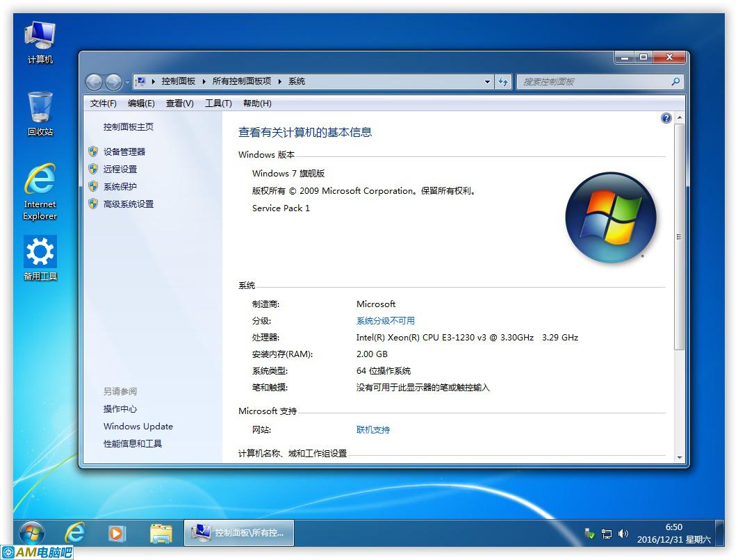Select the 回收站 recycle bin icon
This screenshot has height=560, width=738.
coord(40,114)
